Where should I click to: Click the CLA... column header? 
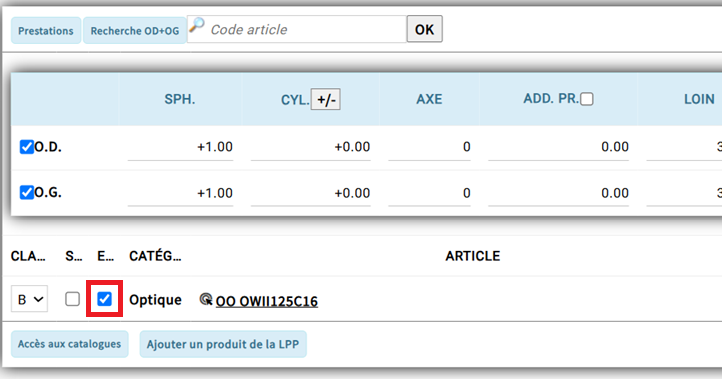(x=28, y=256)
